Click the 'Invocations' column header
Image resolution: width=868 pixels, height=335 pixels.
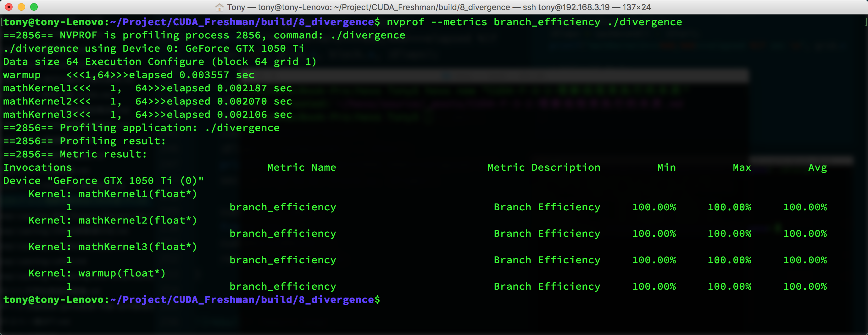pyautogui.click(x=37, y=168)
